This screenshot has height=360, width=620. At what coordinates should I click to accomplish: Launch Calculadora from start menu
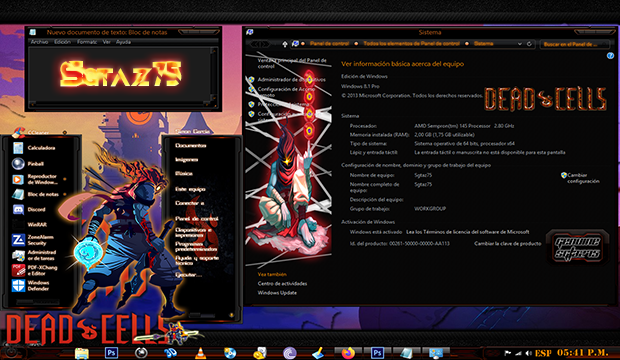click(34, 148)
